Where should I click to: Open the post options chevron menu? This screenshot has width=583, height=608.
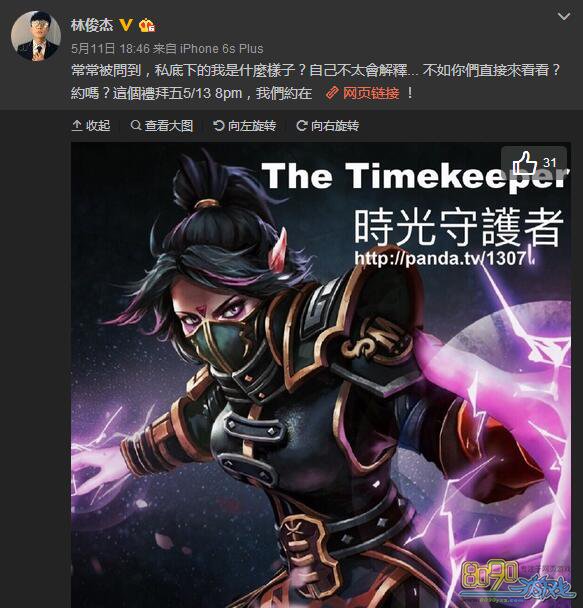[x=564, y=16]
